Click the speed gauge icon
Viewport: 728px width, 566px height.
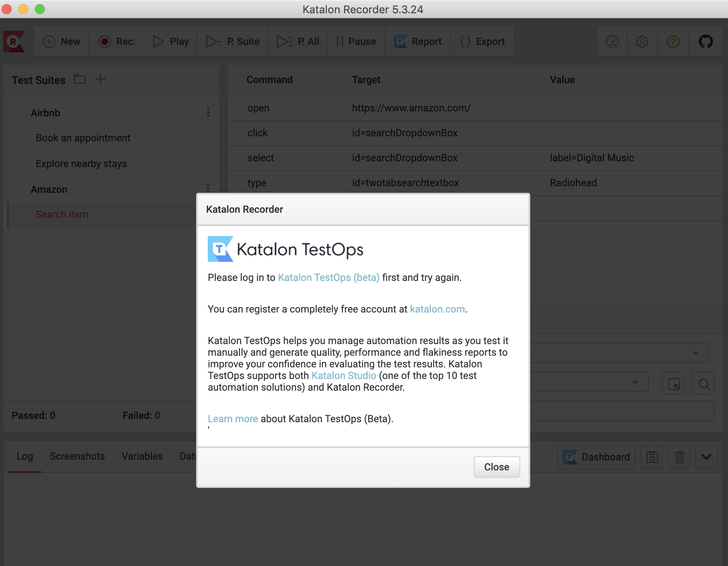612,42
